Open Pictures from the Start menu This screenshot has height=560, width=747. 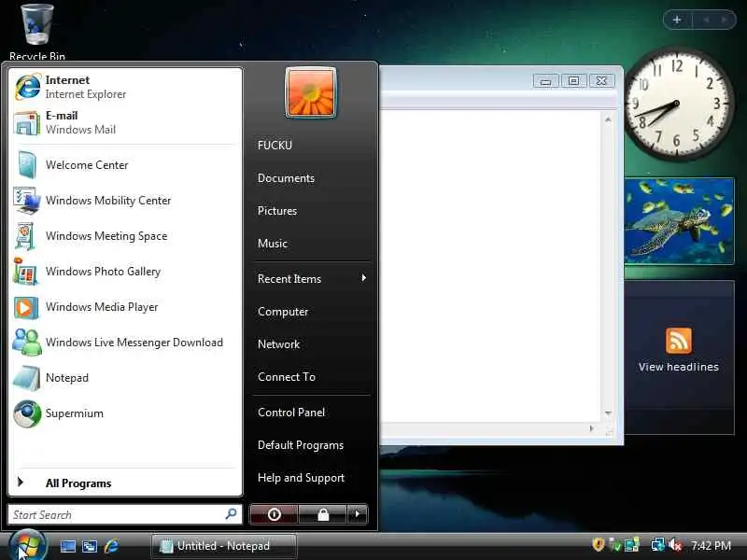pos(276,211)
